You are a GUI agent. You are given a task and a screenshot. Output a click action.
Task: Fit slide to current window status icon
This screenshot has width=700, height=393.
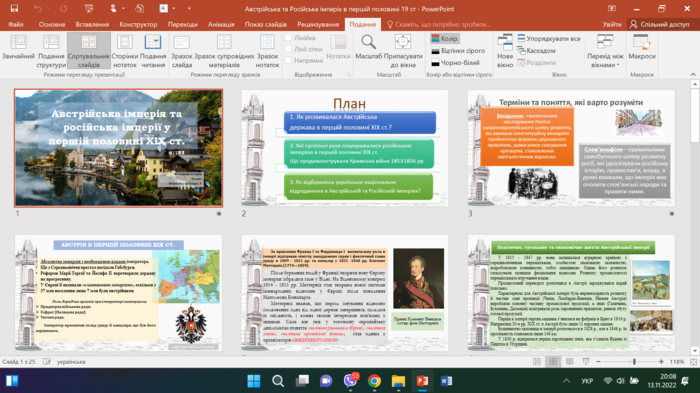click(693, 362)
